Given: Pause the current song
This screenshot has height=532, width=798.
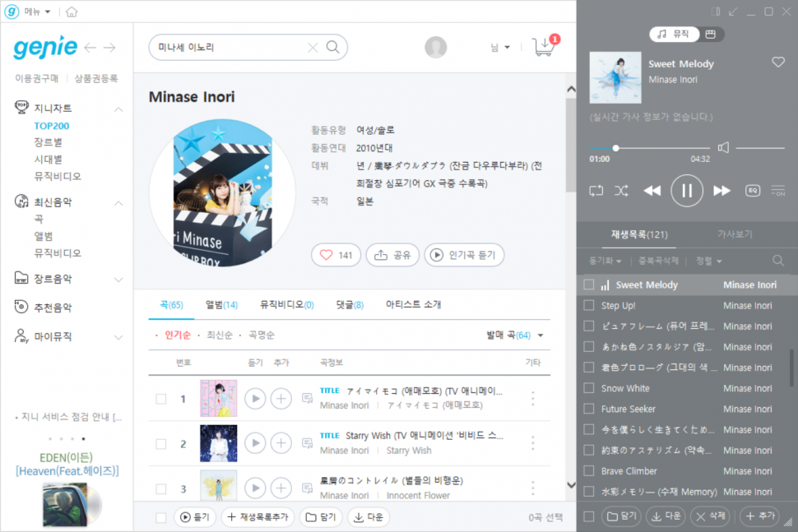Looking at the screenshot, I should pyautogui.click(x=687, y=191).
